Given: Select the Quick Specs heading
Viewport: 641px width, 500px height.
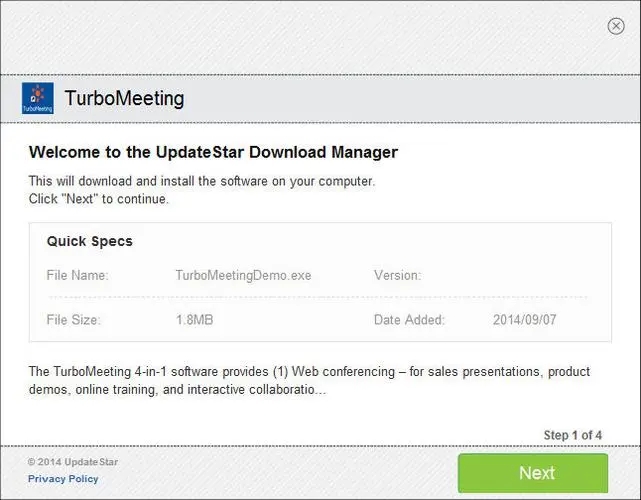Looking at the screenshot, I should click(x=90, y=241).
